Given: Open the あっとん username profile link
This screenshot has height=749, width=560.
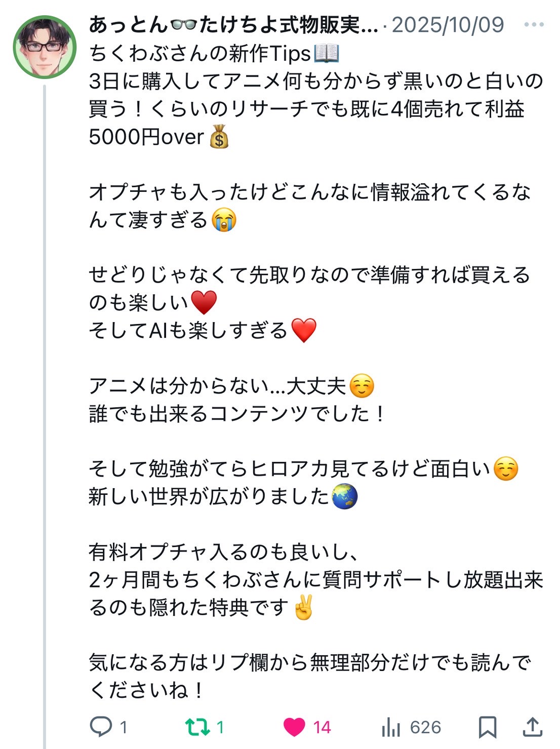Looking at the screenshot, I should pos(233,24).
